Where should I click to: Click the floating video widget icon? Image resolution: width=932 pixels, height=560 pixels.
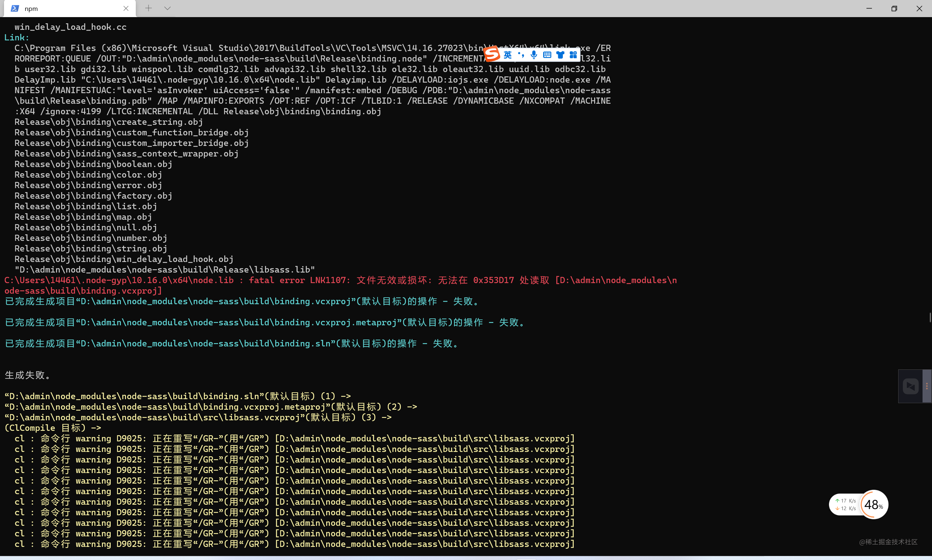click(911, 386)
